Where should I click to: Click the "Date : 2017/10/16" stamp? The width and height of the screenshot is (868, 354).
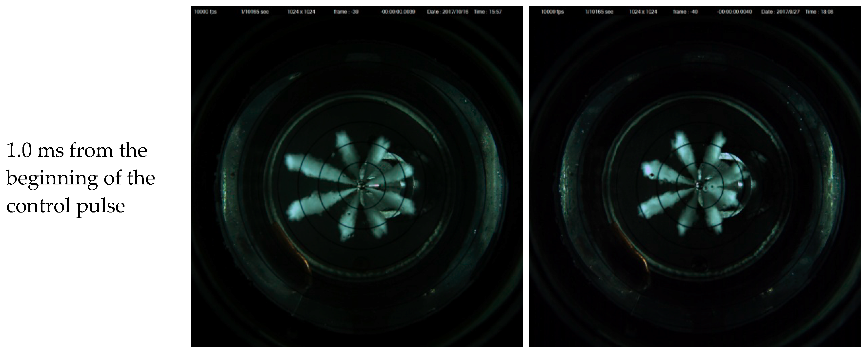(x=447, y=12)
